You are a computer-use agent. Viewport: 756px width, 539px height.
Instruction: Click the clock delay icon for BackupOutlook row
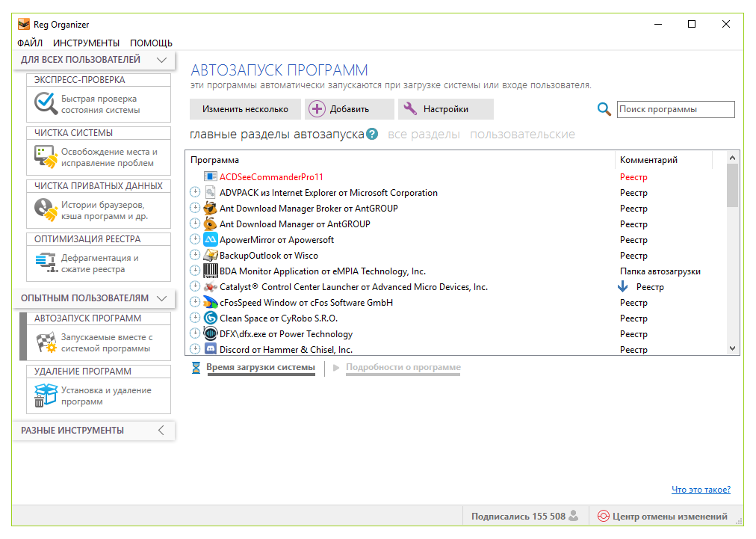point(195,255)
